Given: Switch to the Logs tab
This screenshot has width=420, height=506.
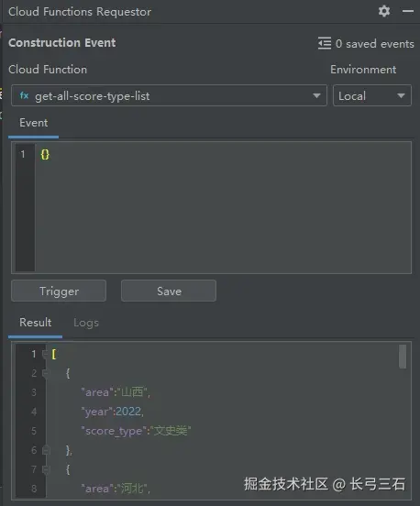Looking at the screenshot, I should [x=86, y=323].
